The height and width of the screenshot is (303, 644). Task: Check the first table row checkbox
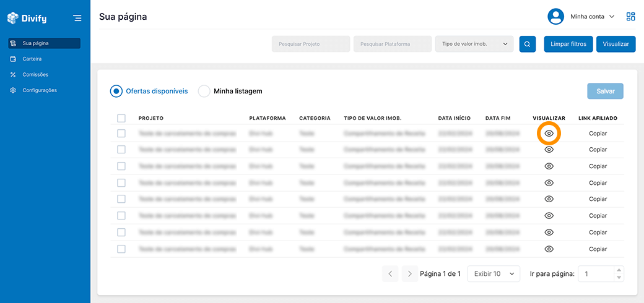pyautogui.click(x=121, y=133)
